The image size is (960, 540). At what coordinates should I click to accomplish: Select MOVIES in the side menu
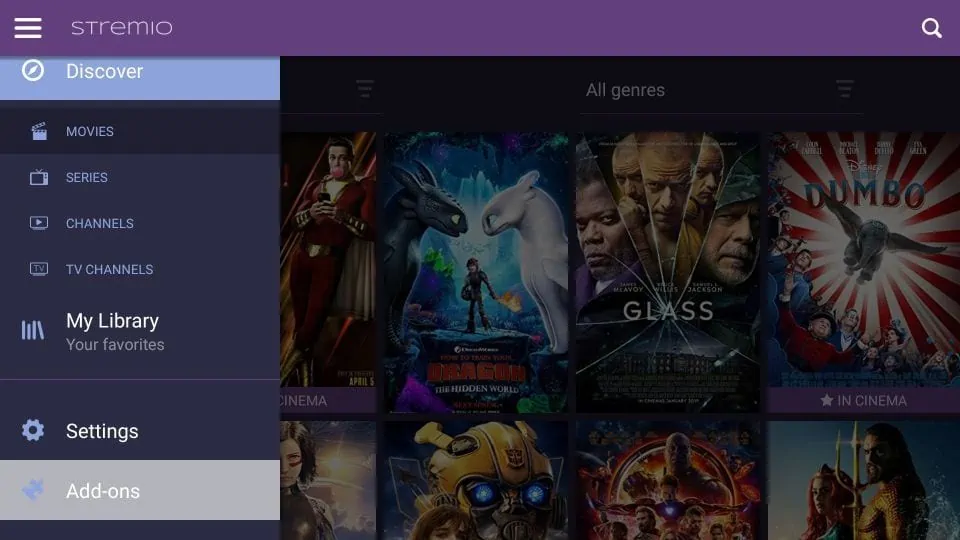[x=140, y=131]
